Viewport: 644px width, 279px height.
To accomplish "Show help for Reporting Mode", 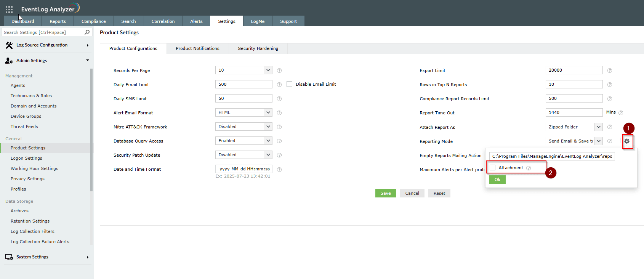I will click(610, 141).
